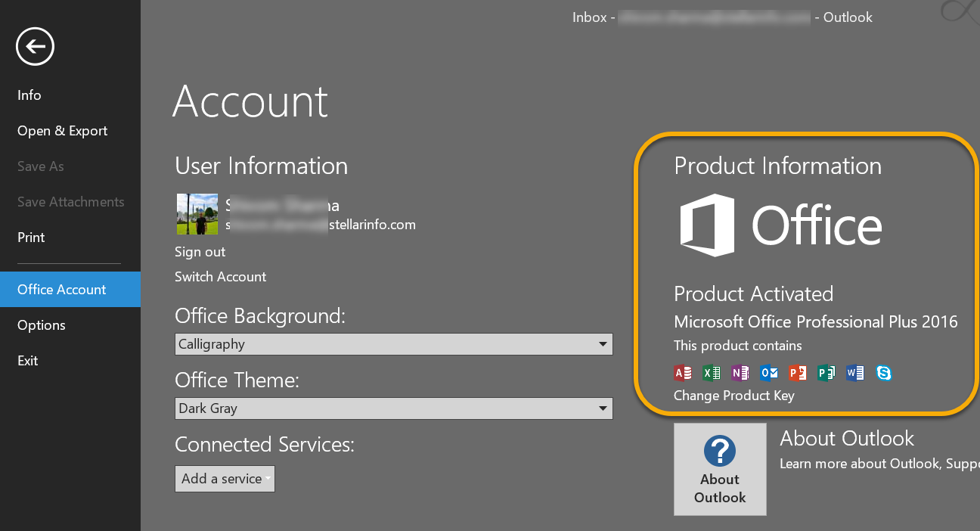This screenshot has width=980, height=531.
Task: Click the Change Product Key link
Action: [x=733, y=395]
